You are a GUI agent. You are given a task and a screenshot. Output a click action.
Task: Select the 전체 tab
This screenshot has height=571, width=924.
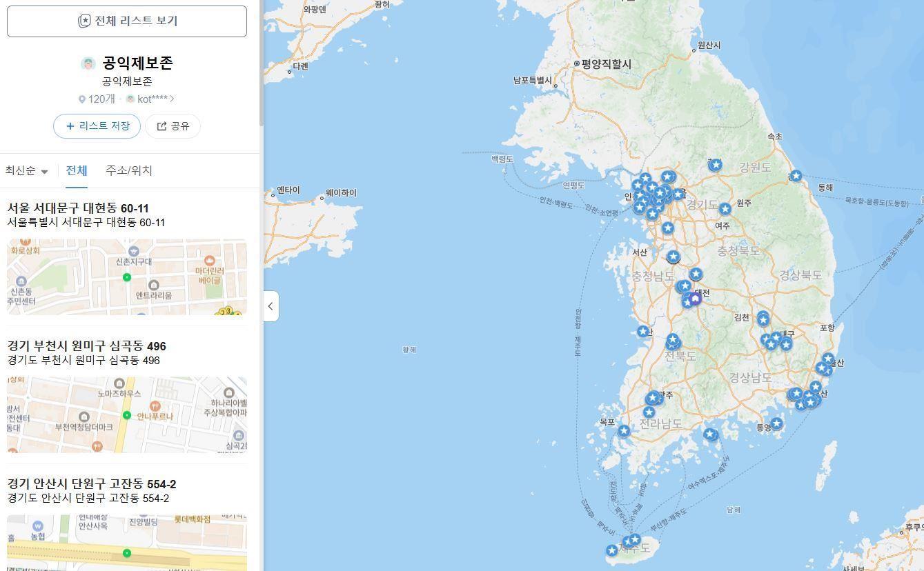(x=76, y=170)
